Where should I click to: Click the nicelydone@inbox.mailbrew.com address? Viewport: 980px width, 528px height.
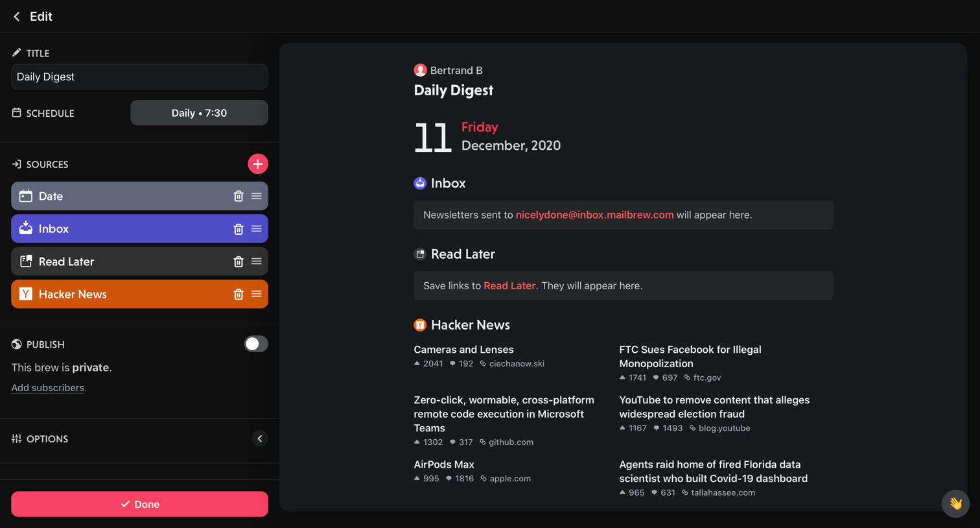click(594, 215)
